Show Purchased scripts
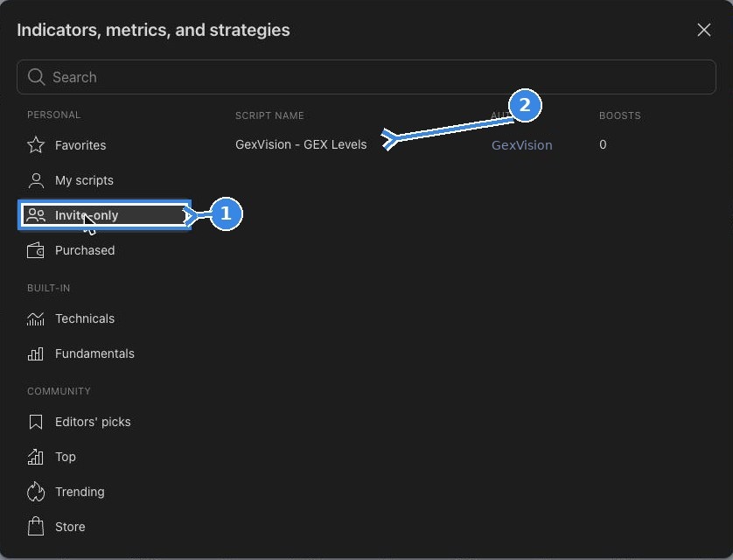Image resolution: width=733 pixels, height=560 pixels. (104, 250)
